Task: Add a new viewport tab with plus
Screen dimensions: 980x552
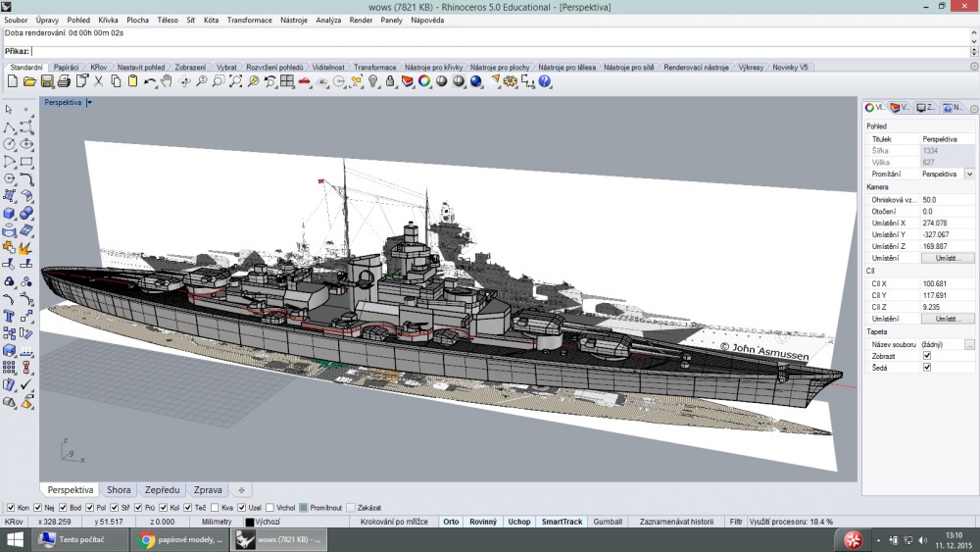Action: coord(241,490)
